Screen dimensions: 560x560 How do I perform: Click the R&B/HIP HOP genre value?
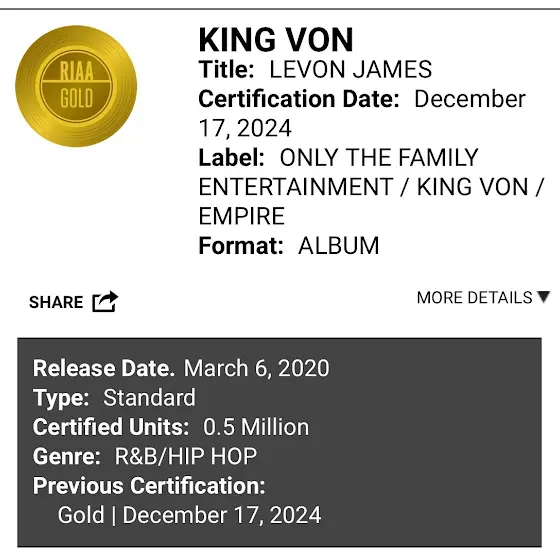pos(186,456)
